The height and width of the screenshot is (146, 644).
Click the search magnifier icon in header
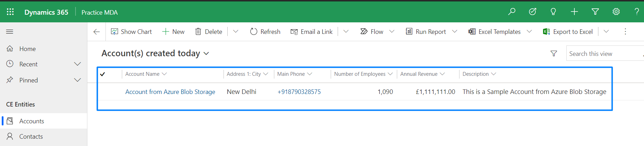click(x=512, y=12)
